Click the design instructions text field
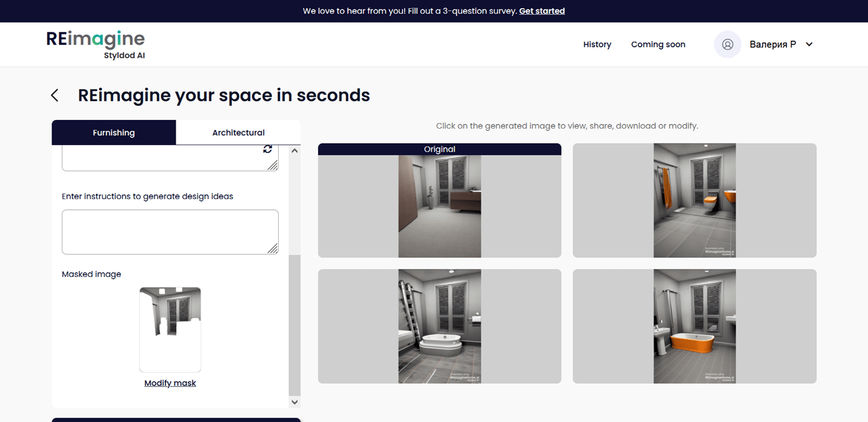The height and width of the screenshot is (422, 868). [x=170, y=232]
